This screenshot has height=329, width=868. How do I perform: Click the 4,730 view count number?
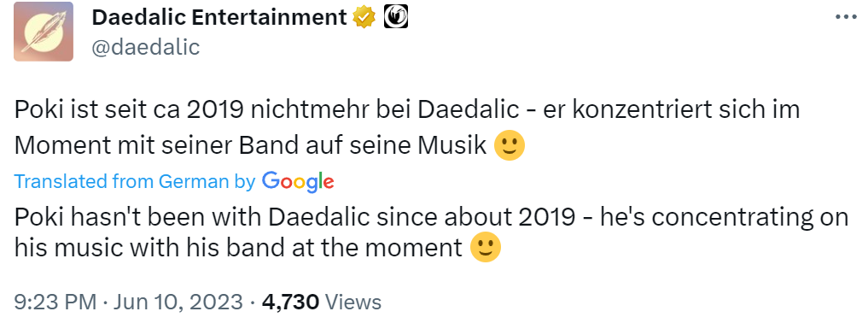point(290,302)
